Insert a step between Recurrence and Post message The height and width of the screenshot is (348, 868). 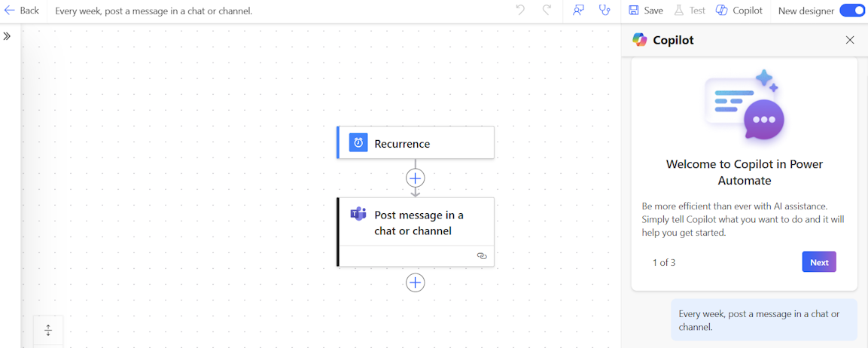click(415, 178)
